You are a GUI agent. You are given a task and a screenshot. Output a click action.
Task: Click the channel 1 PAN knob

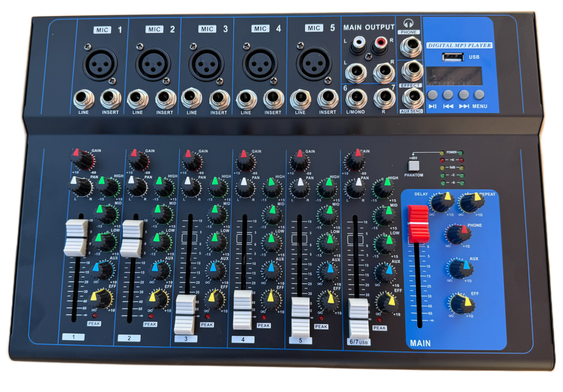pyautogui.click(x=80, y=187)
